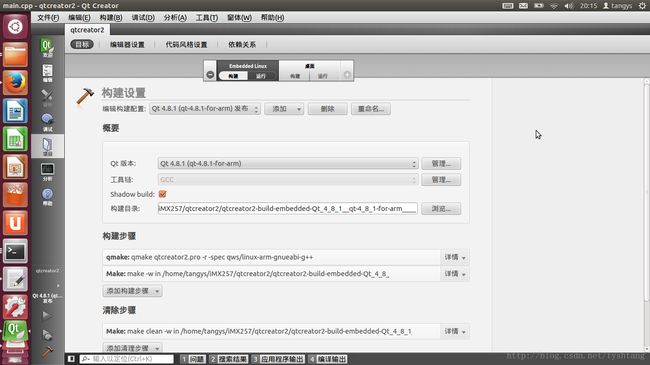650x365 pixels.
Task: Select the qtcreator2 project tab
Action: coord(87,30)
